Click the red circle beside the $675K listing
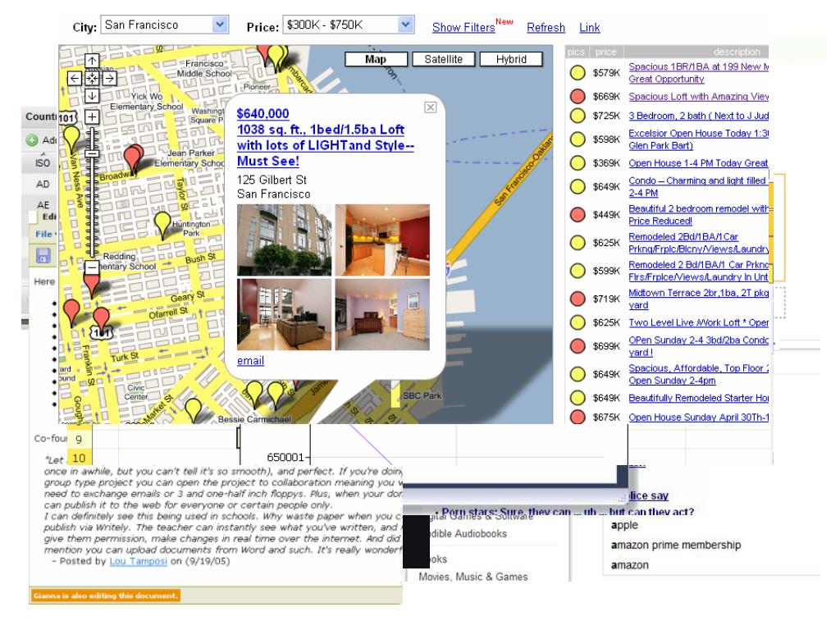840x630 pixels. tap(577, 417)
